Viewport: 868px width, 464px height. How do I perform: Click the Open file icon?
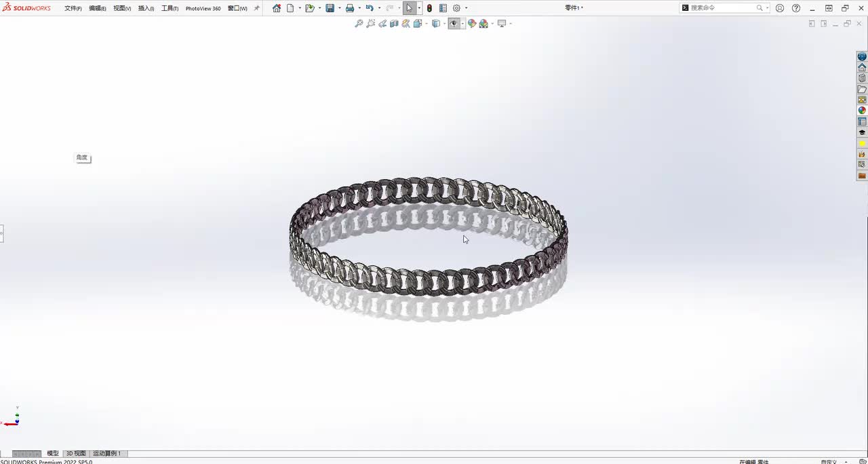(309, 8)
